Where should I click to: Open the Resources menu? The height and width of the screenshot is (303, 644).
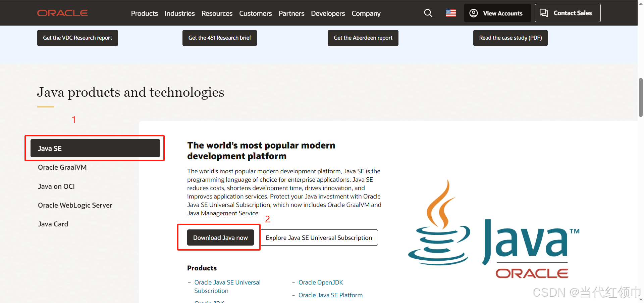click(x=217, y=13)
